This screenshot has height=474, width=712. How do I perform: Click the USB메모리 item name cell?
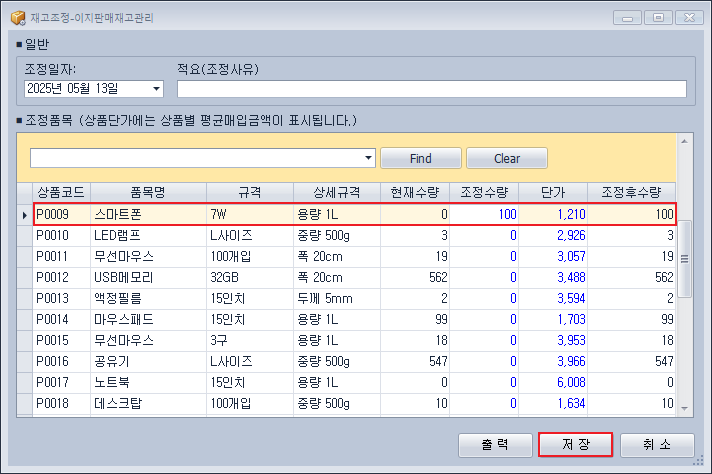tap(148, 277)
